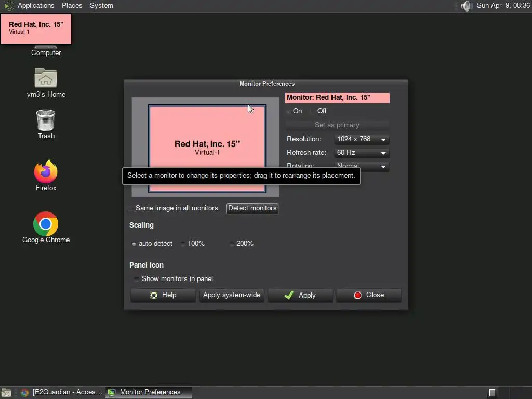Click the Panel icon section heading

[146, 265]
